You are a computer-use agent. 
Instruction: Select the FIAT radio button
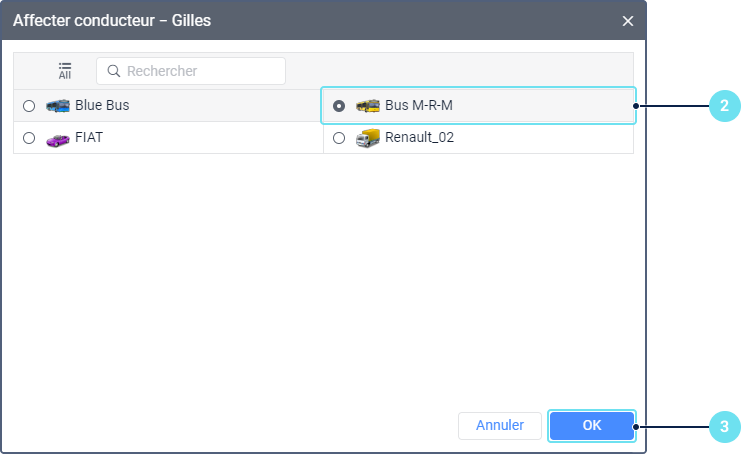pos(29,138)
